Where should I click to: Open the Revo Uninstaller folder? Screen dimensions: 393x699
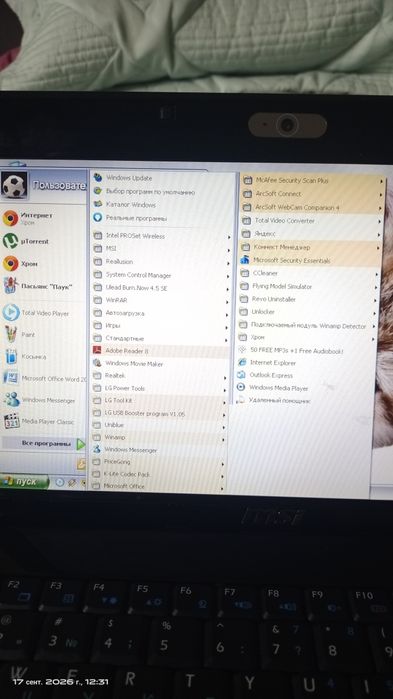[x=308, y=299]
